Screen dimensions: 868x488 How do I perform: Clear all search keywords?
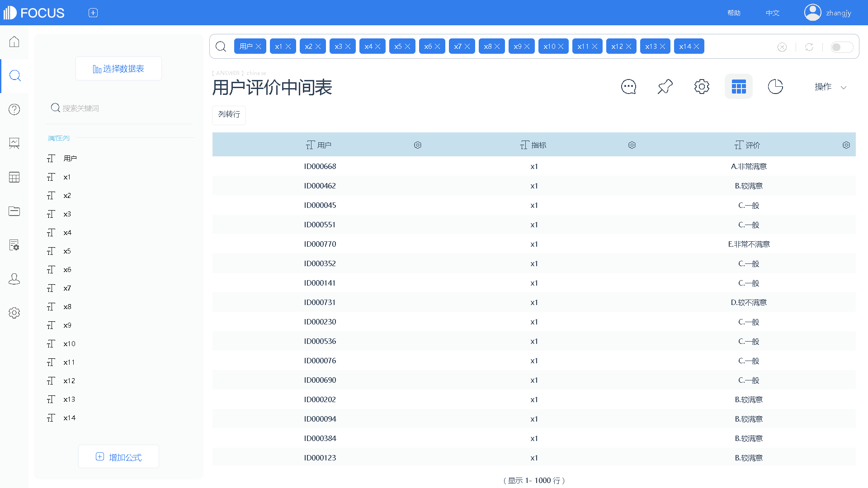point(782,47)
